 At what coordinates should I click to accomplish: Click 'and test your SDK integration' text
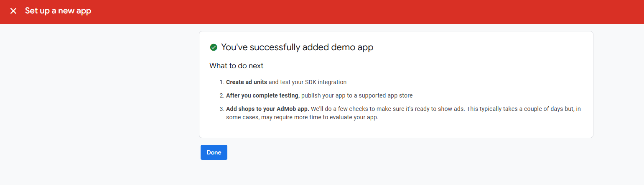(308, 82)
